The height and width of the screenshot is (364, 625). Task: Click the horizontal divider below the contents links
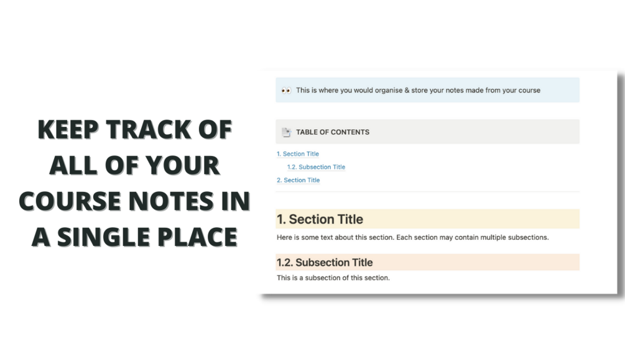(x=427, y=192)
